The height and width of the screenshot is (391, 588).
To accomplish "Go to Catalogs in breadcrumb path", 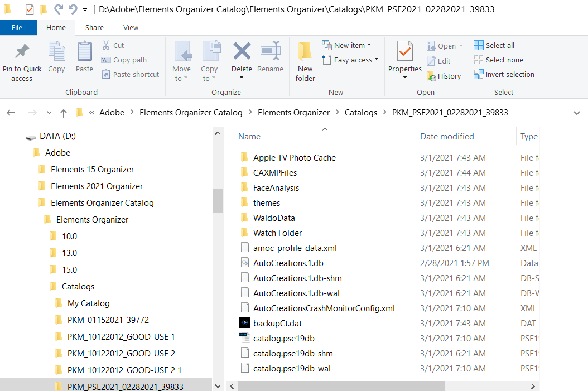I will (x=361, y=113).
